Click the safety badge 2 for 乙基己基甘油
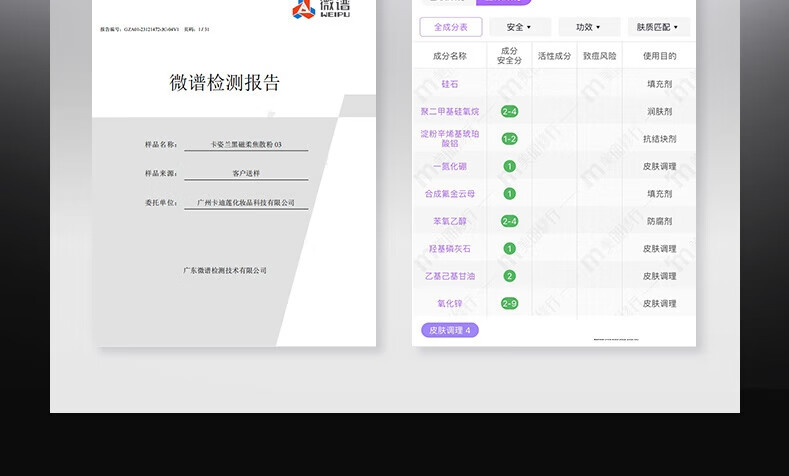Viewport: 789px width, 476px height. 510,276
